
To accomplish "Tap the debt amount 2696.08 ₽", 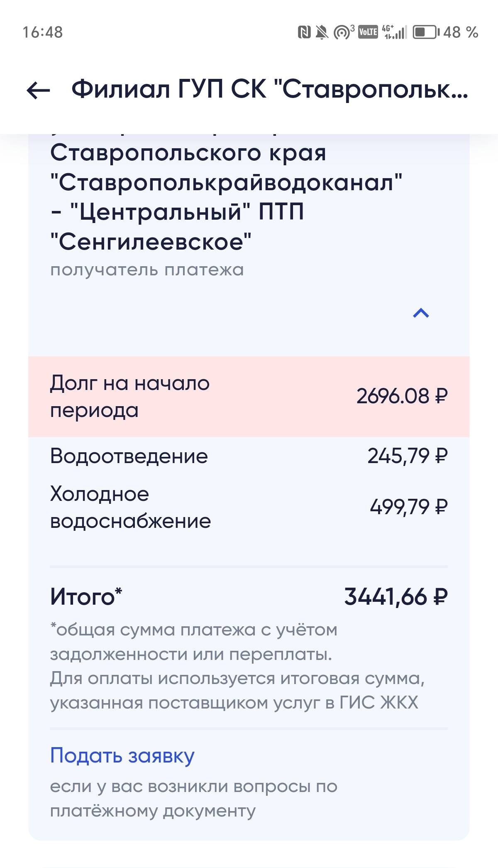I will pyautogui.click(x=402, y=396).
